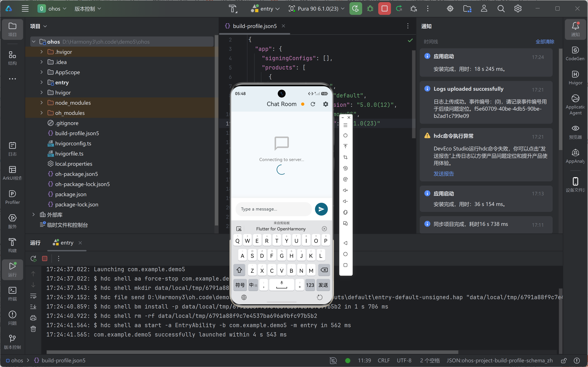Click the emulator volume up icon
This screenshot has width=588, height=367.
click(x=345, y=190)
